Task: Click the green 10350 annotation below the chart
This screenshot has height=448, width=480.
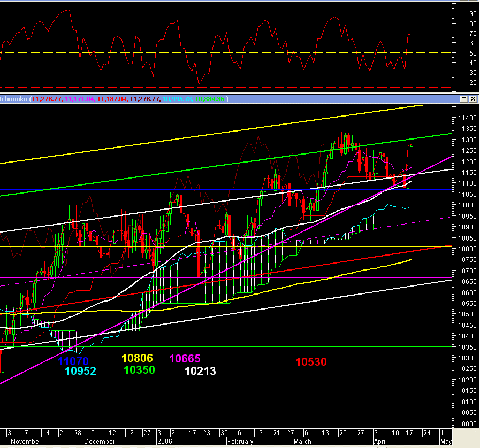Action: coord(139,370)
